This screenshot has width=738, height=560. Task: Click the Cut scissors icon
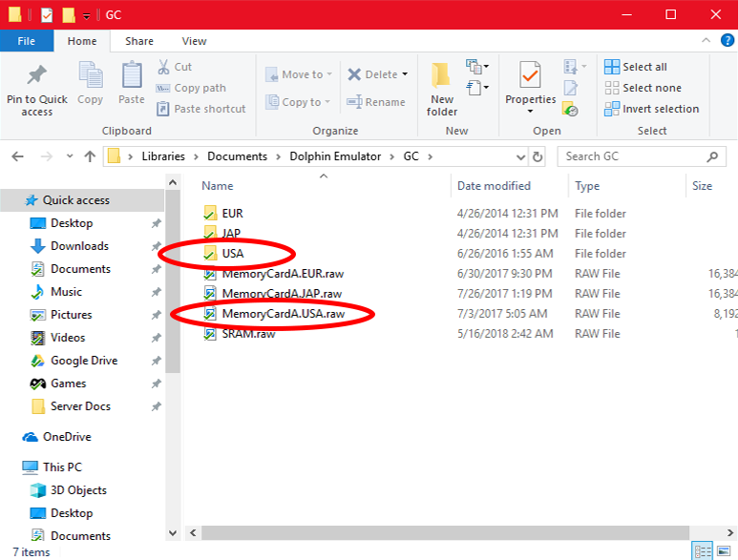(162, 67)
